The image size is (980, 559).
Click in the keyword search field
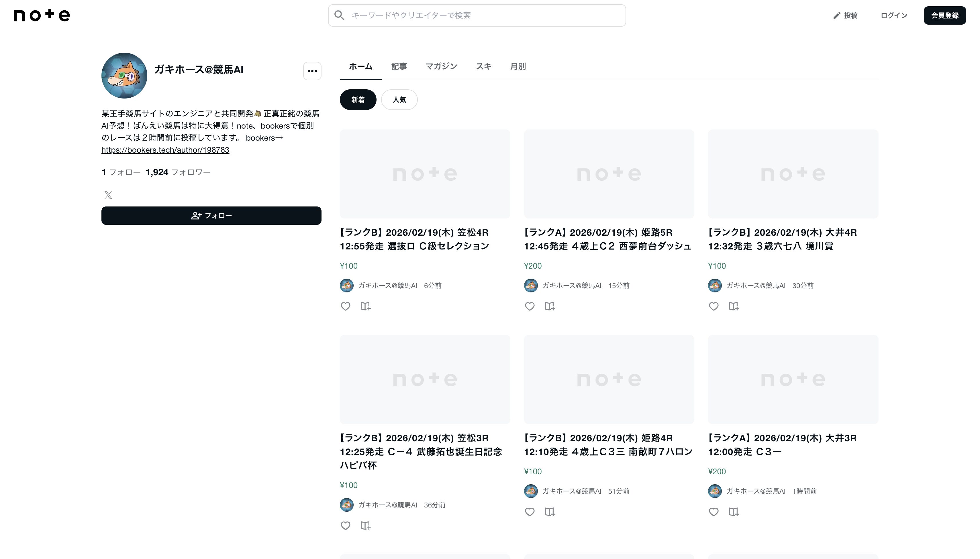(x=484, y=15)
